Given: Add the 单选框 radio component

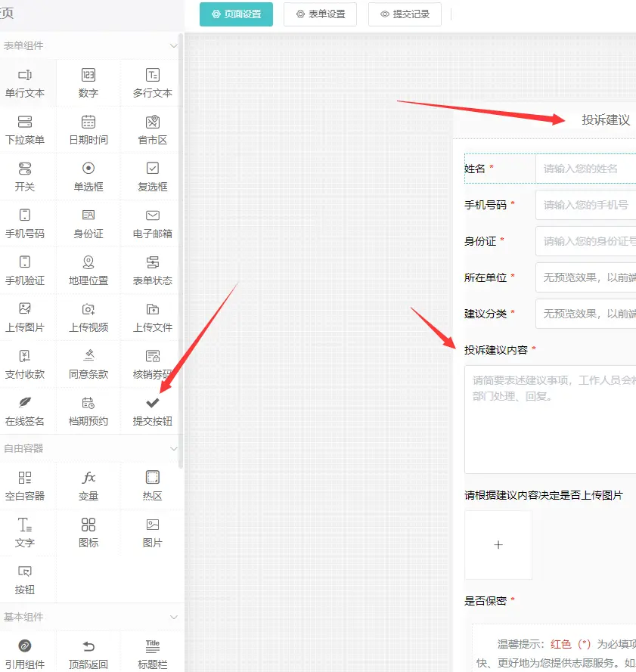Looking at the screenshot, I should (90, 176).
